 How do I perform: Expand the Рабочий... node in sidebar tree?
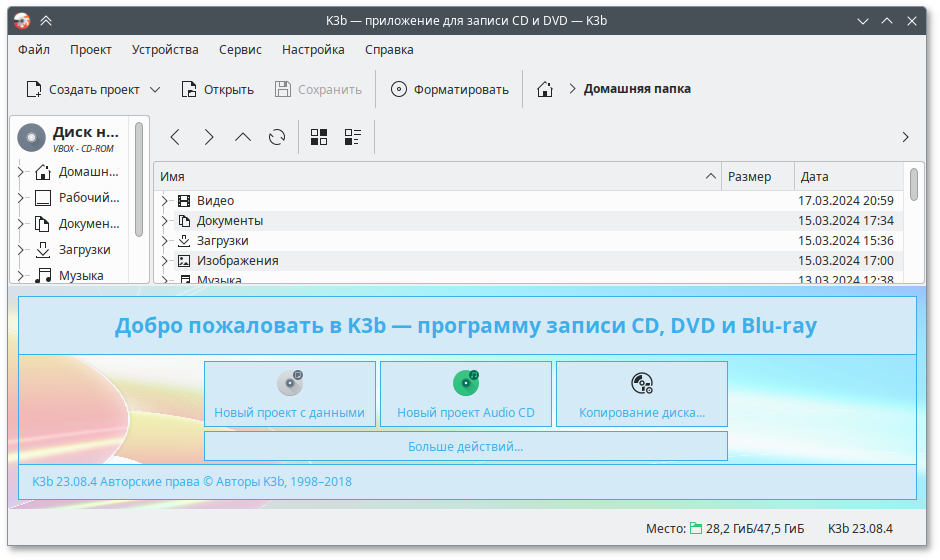click(x=21, y=198)
